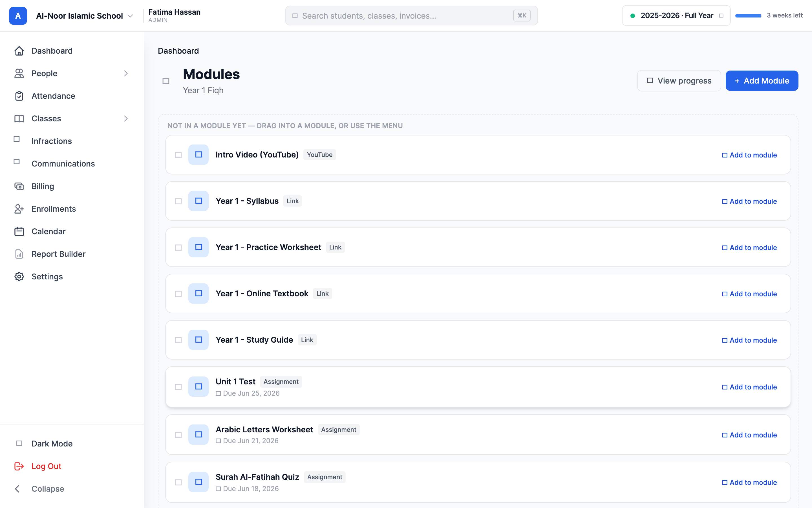Screen dimensions: 812x508
Task: Open the Attendance page
Action: point(72,96)
